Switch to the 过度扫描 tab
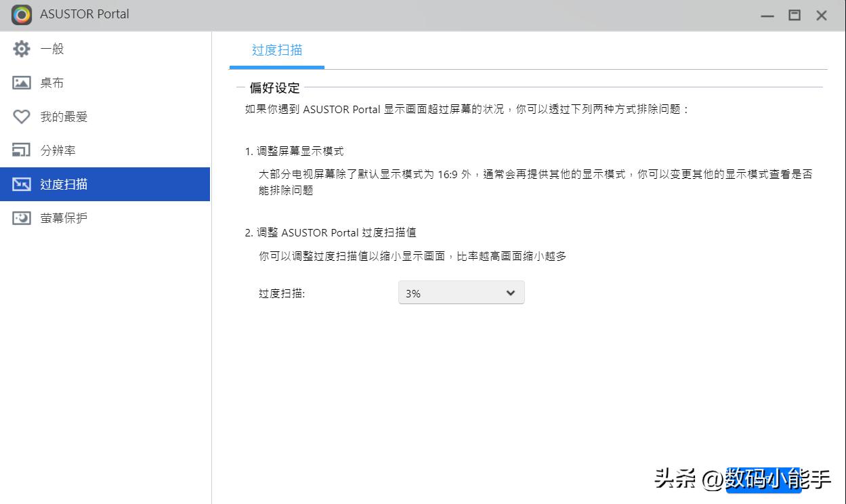This screenshot has height=504, width=846. point(276,50)
